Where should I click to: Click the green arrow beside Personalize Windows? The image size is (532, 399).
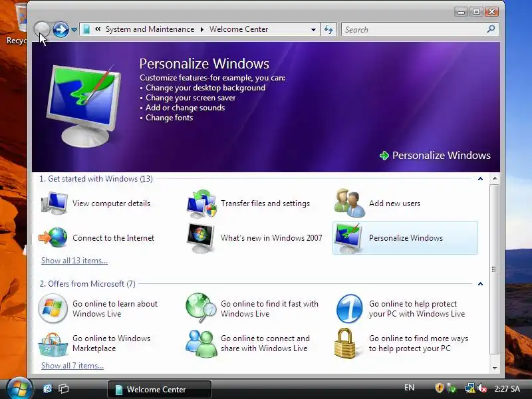point(384,156)
